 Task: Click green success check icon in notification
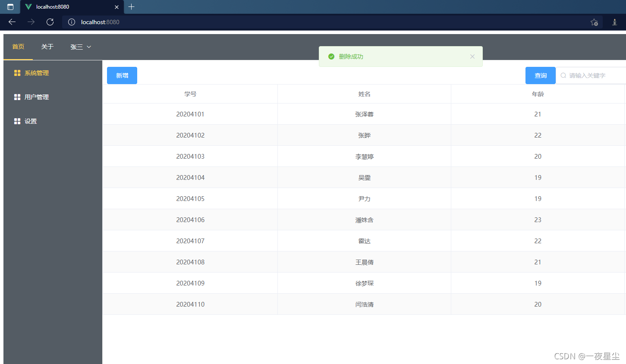click(x=331, y=56)
